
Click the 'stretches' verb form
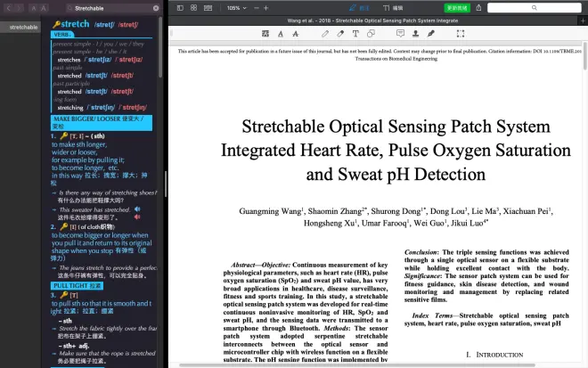click(69, 60)
